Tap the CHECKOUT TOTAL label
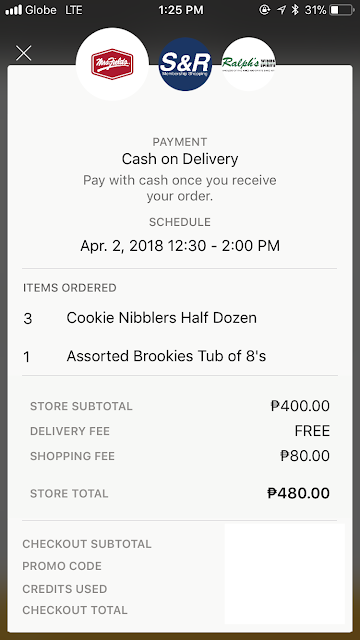 (75, 610)
